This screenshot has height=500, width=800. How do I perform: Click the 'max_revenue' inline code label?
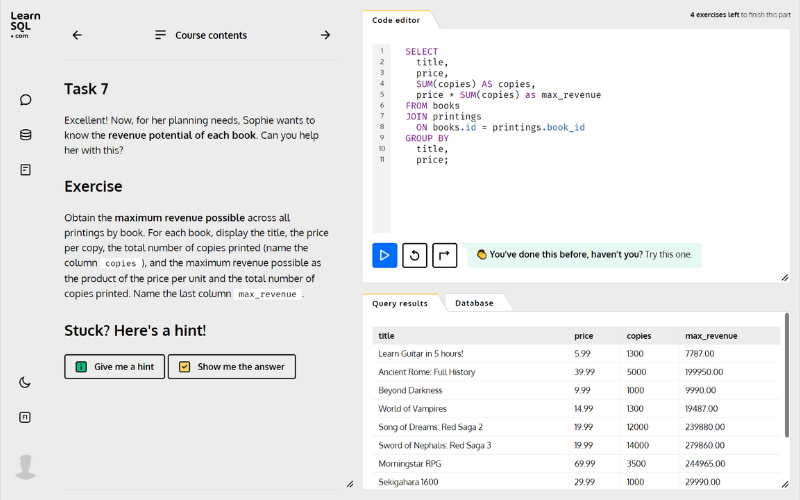267,294
